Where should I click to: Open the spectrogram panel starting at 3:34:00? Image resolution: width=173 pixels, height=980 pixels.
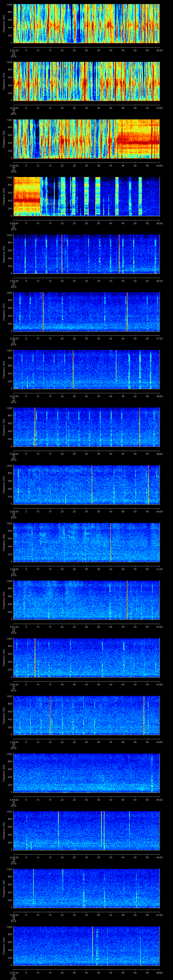(87, 197)
